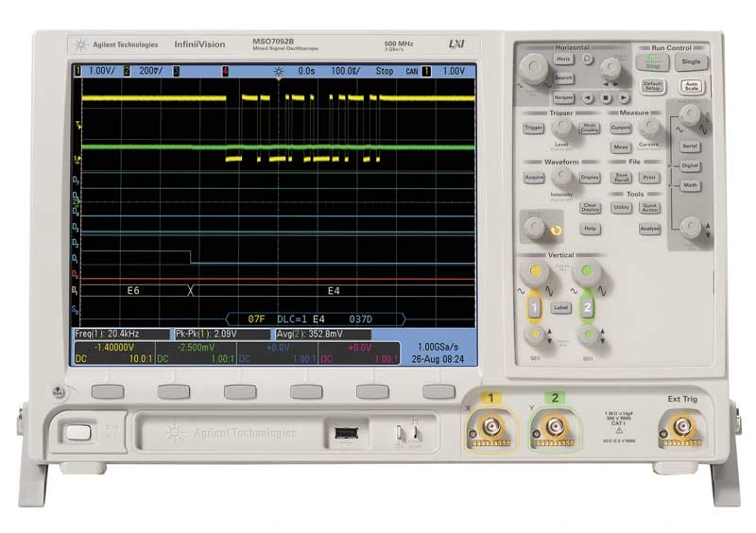The width and height of the screenshot is (756, 533).
Task: Push the multiplexed scale knob above Serial key
Action: (690, 115)
